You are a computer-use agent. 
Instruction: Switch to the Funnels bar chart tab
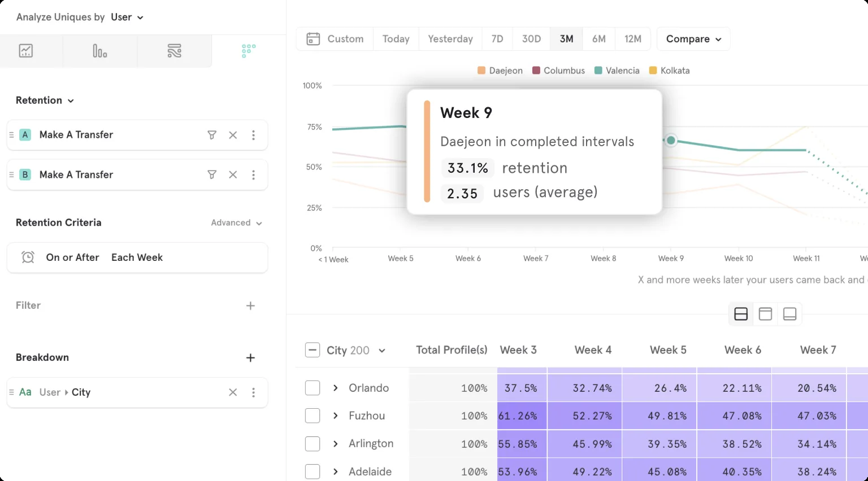[x=100, y=51]
